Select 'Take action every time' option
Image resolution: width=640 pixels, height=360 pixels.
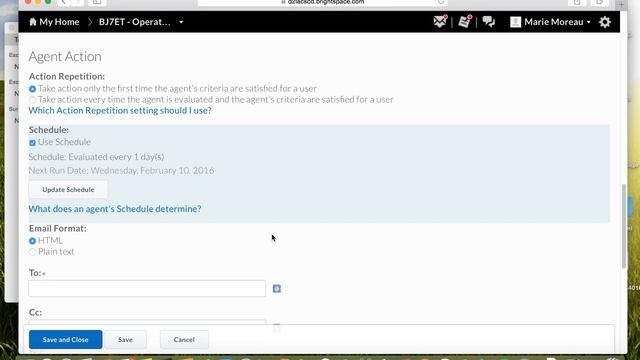click(32, 100)
